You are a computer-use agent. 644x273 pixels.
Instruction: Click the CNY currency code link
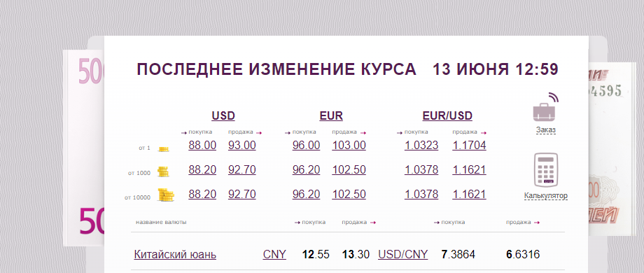[x=274, y=255]
